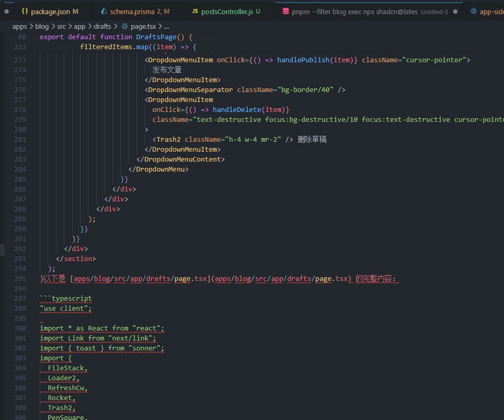Click line number 295
Image resolution: width=504 pixels, height=420 pixels.
(x=20, y=279)
